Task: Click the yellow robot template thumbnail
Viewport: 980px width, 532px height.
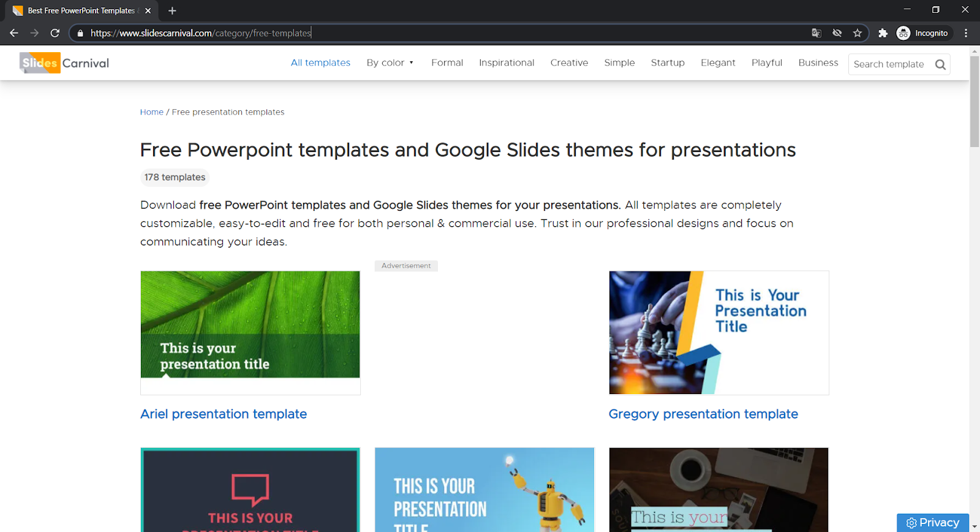Action: 484,490
